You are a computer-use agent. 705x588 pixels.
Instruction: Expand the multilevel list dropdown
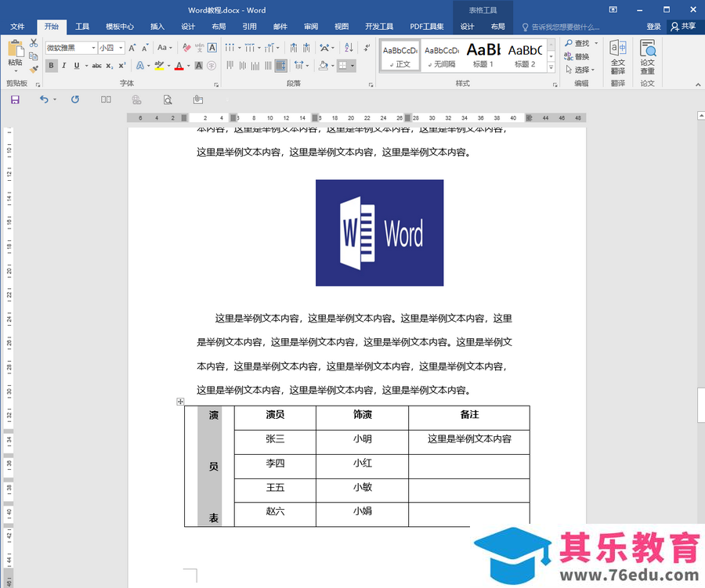[x=278, y=48]
